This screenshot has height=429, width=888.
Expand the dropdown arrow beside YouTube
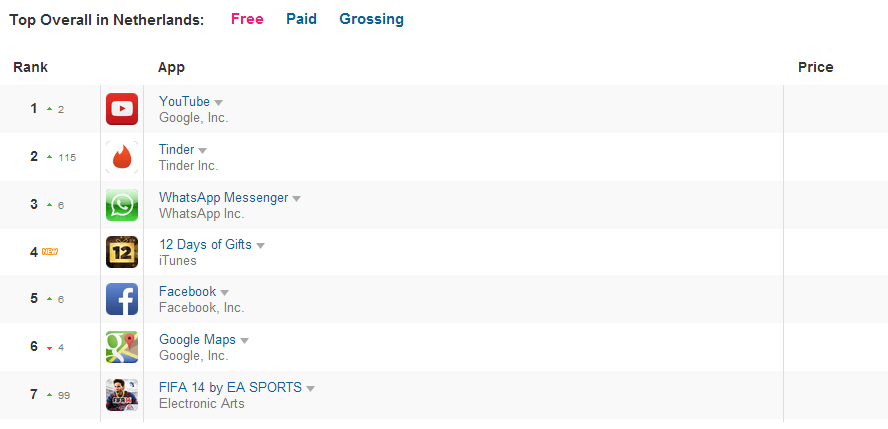coord(219,103)
